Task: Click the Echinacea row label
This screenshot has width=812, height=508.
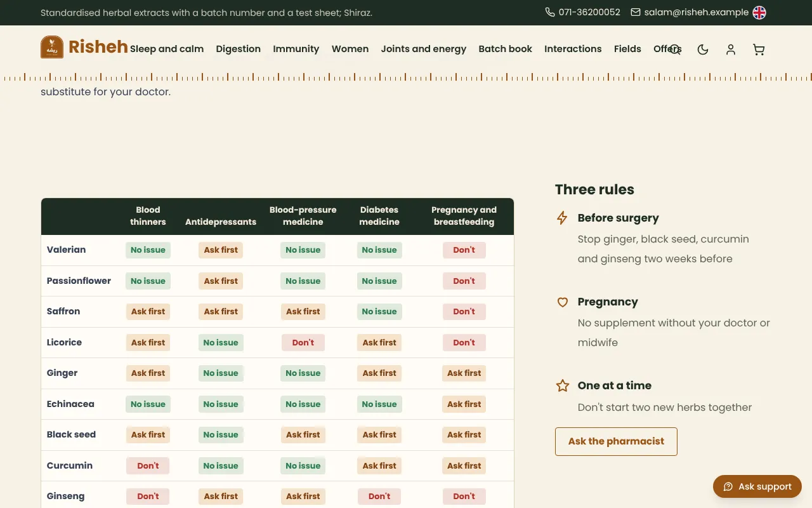Action: click(70, 404)
